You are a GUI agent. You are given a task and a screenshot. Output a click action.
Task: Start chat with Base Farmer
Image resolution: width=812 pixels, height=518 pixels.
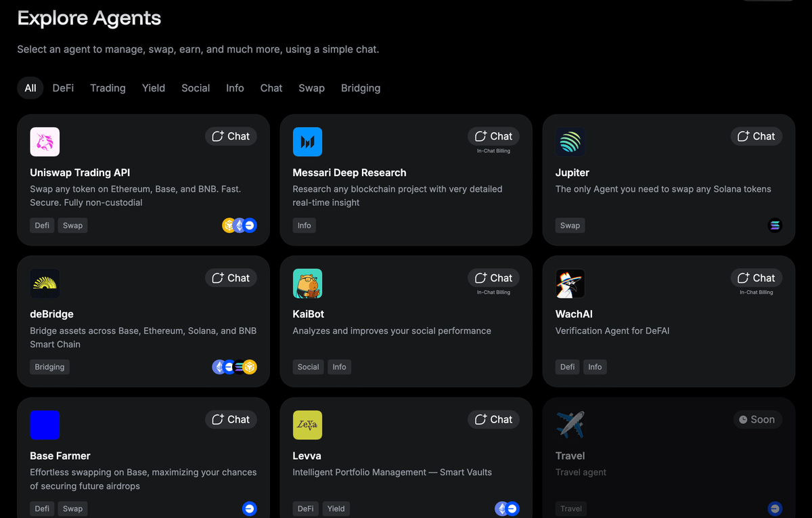pyautogui.click(x=231, y=419)
